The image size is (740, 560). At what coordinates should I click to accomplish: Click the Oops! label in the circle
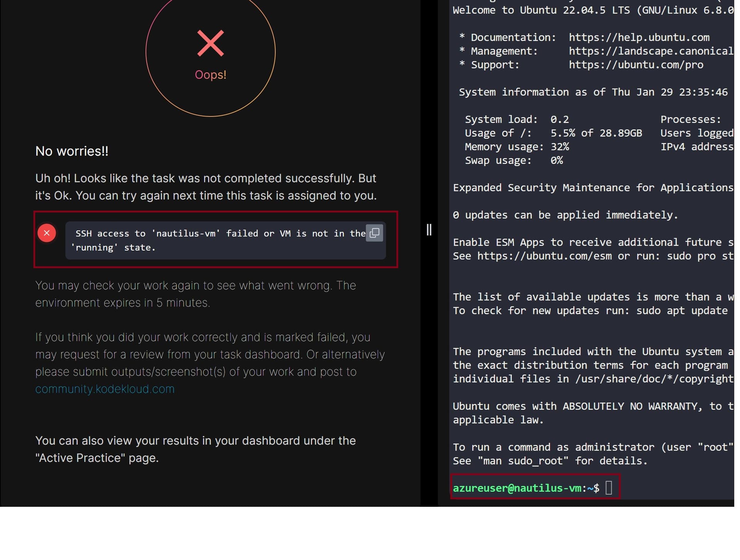coord(210,75)
